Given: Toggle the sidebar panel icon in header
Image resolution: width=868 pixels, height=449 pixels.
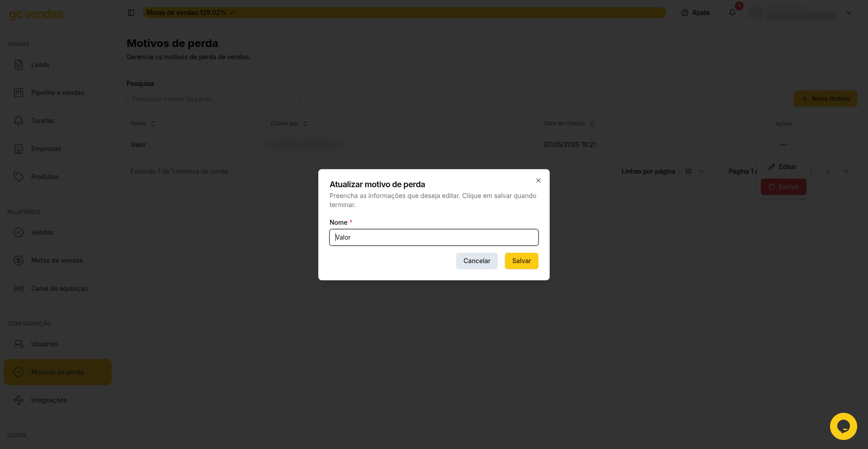Looking at the screenshot, I should click(131, 13).
